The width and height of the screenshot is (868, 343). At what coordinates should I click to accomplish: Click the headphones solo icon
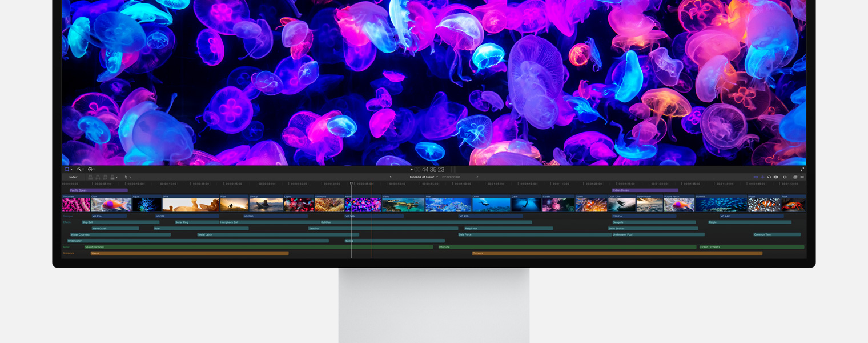pos(769,177)
